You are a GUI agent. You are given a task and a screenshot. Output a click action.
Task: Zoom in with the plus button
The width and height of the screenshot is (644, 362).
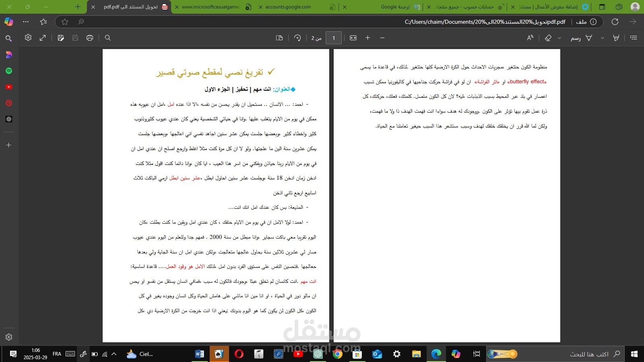tap(367, 38)
